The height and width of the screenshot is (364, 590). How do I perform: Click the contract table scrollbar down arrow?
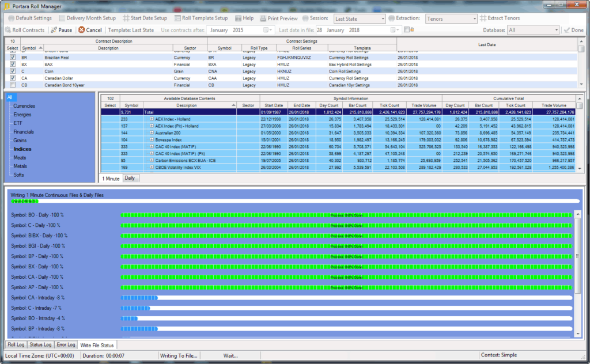[581, 84]
